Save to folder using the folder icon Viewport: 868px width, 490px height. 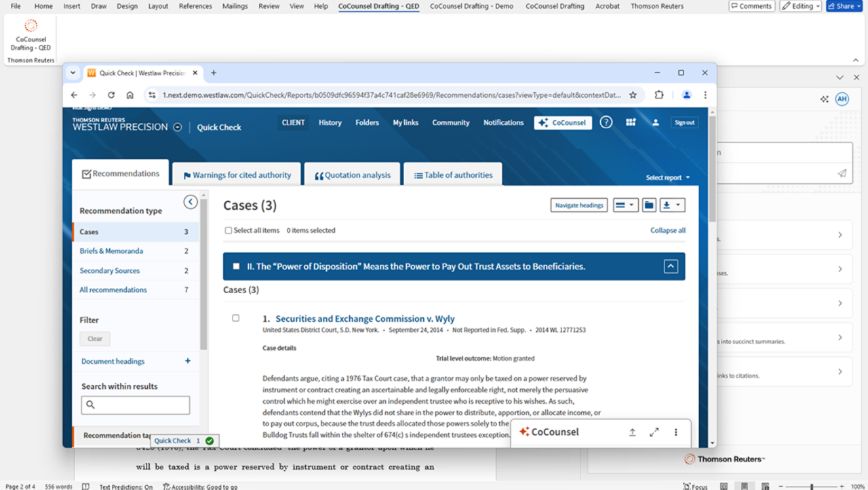[x=649, y=205]
